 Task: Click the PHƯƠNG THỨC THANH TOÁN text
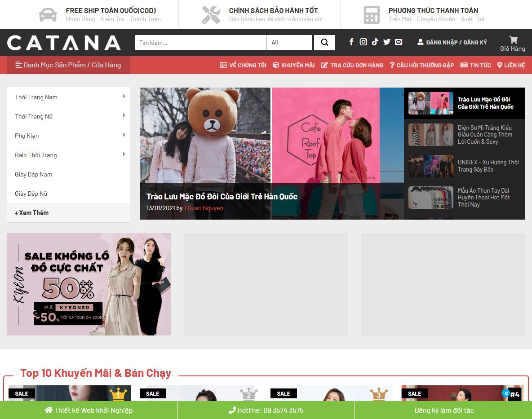pyautogui.click(x=433, y=10)
